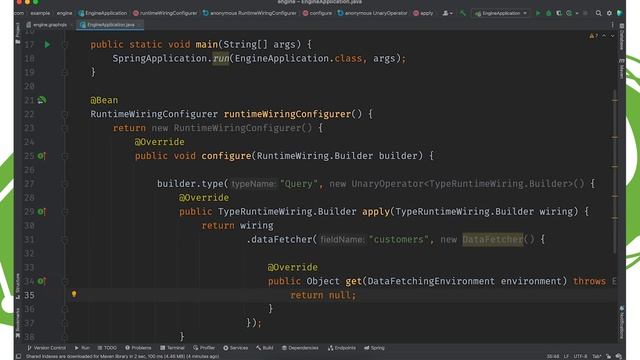Screen dimensions: 640x360
Task: Open Build tool window tab
Action: (264, 348)
